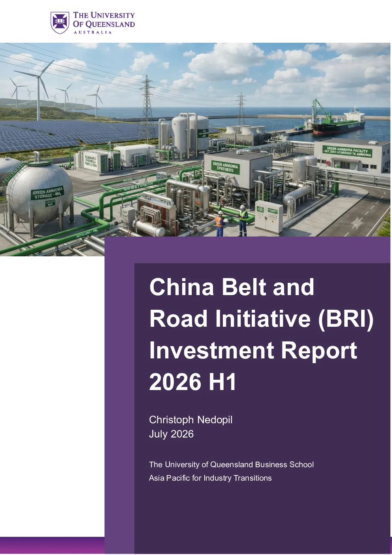Viewport: 392px width, 555px height.
Task: Click 'Asia Pacific for Industry Transitions' text
Action: pyautogui.click(x=210, y=478)
